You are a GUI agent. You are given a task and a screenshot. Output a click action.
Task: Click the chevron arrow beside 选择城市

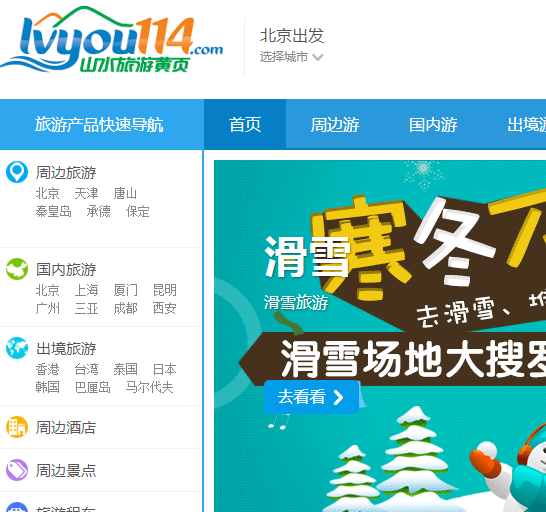pos(318,57)
